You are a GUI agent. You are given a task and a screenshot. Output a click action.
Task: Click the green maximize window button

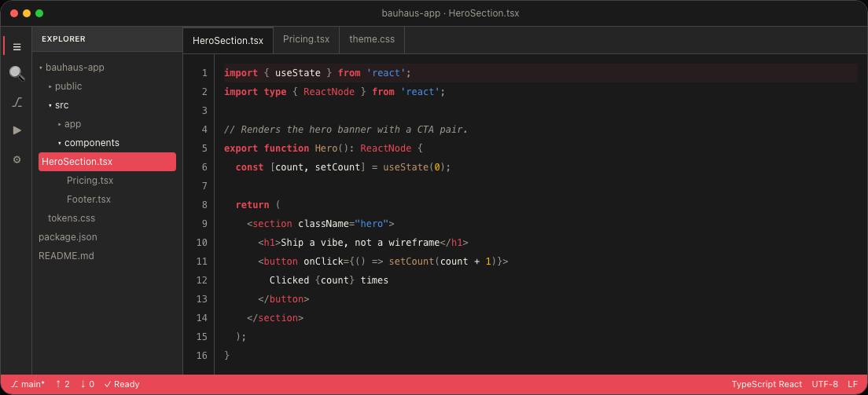click(x=39, y=13)
